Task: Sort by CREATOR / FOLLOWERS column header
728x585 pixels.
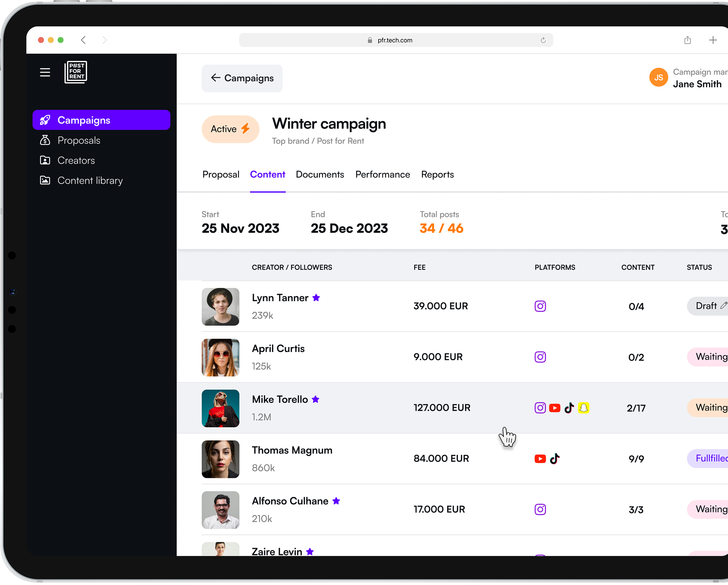Action: click(x=292, y=267)
